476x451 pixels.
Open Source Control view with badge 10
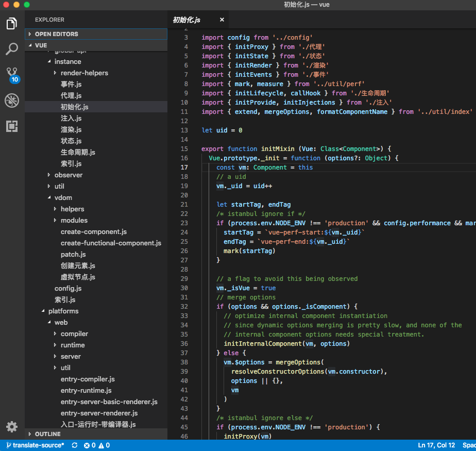tap(12, 75)
